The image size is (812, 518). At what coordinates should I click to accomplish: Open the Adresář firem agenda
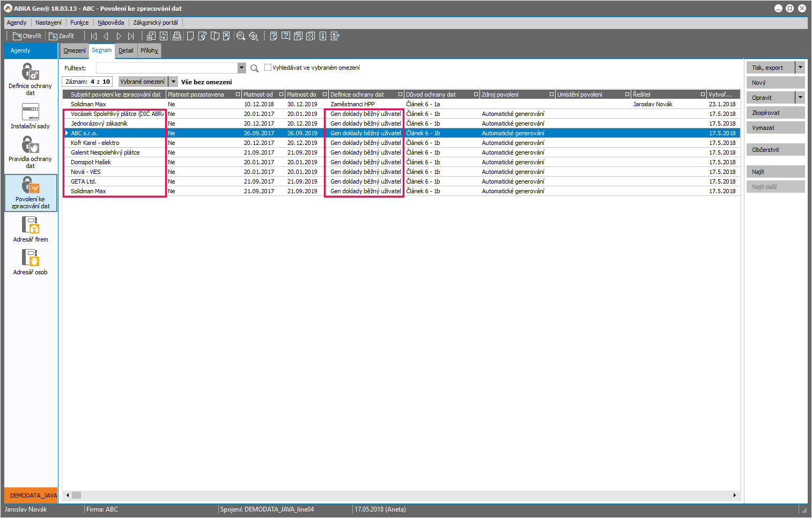(30, 225)
